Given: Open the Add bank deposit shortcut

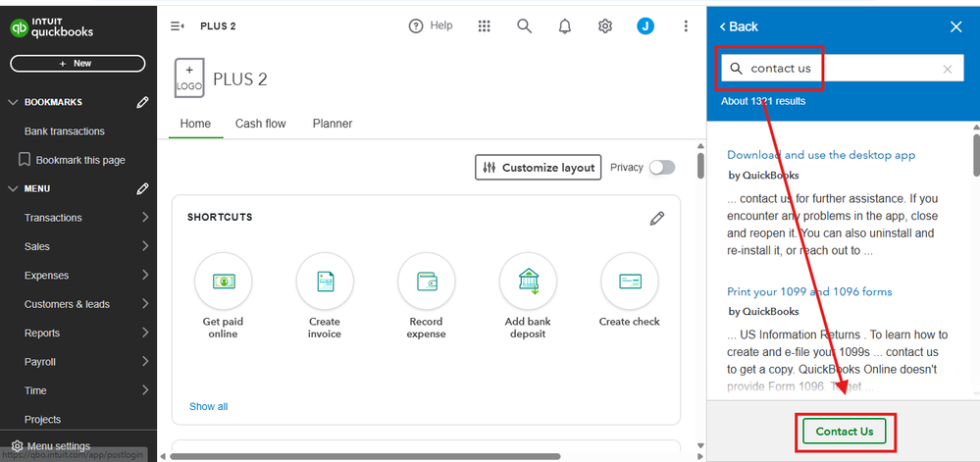Looking at the screenshot, I should pos(528,282).
